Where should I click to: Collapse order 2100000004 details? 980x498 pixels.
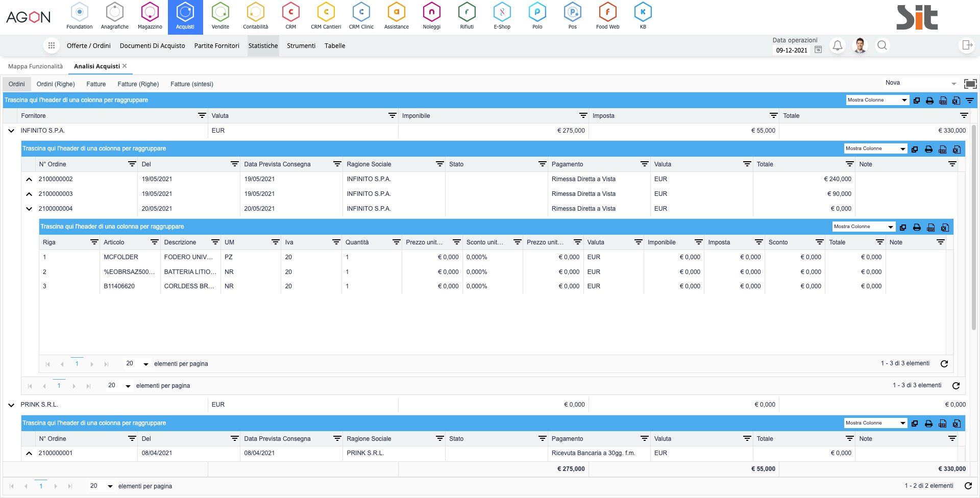29,209
